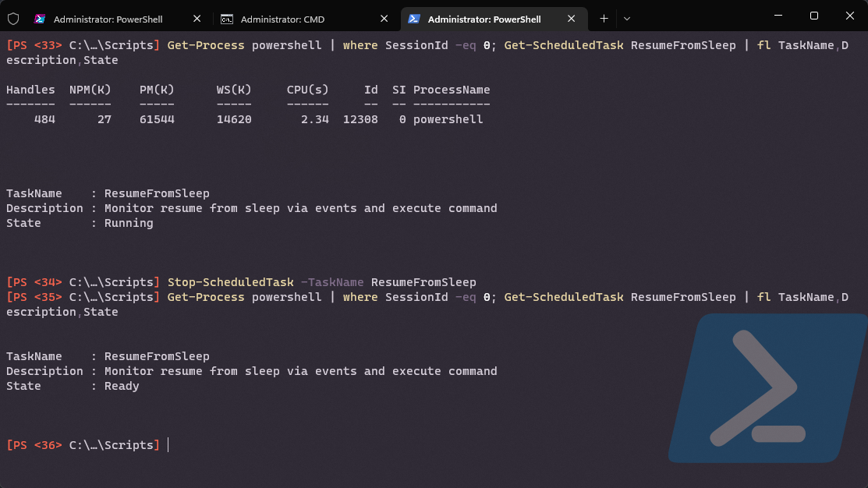Open a new terminal tab with the plus icon
The image size is (868, 488).
605,17
